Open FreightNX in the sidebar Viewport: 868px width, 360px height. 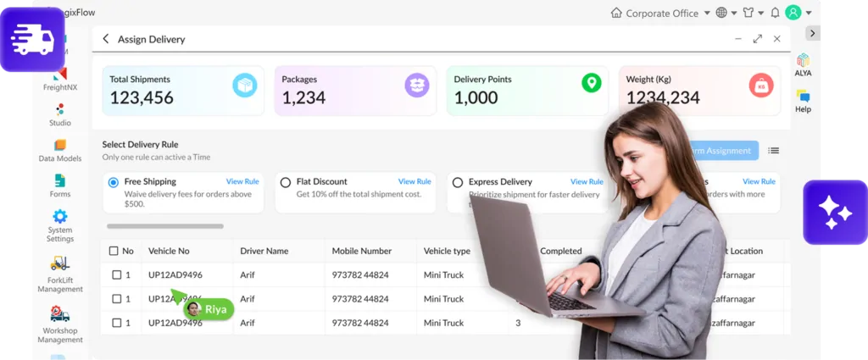pyautogui.click(x=60, y=80)
